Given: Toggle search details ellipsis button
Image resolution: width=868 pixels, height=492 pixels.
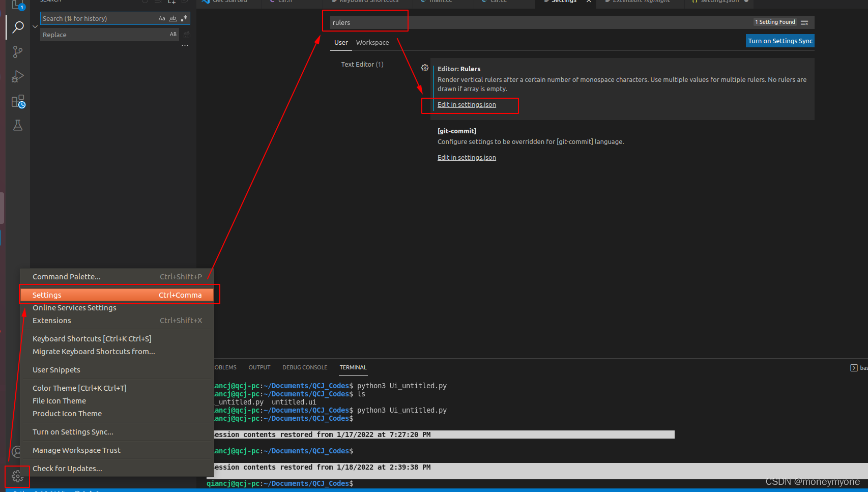Looking at the screenshot, I should (185, 45).
